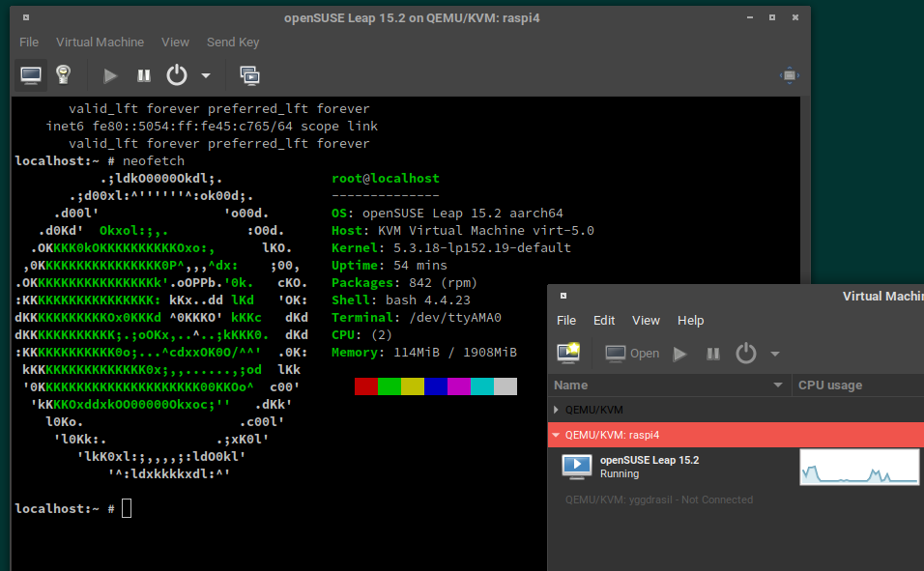Click the OS: openSUSE Leap 15.2 aarch64 line
Screen dimensions: 924x571
click(448, 214)
